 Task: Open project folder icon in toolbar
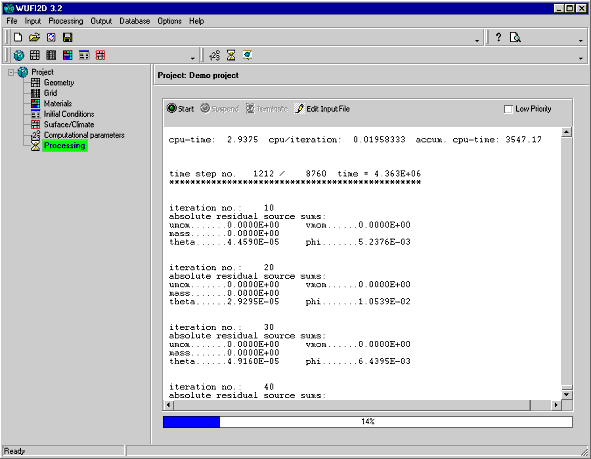coord(34,37)
